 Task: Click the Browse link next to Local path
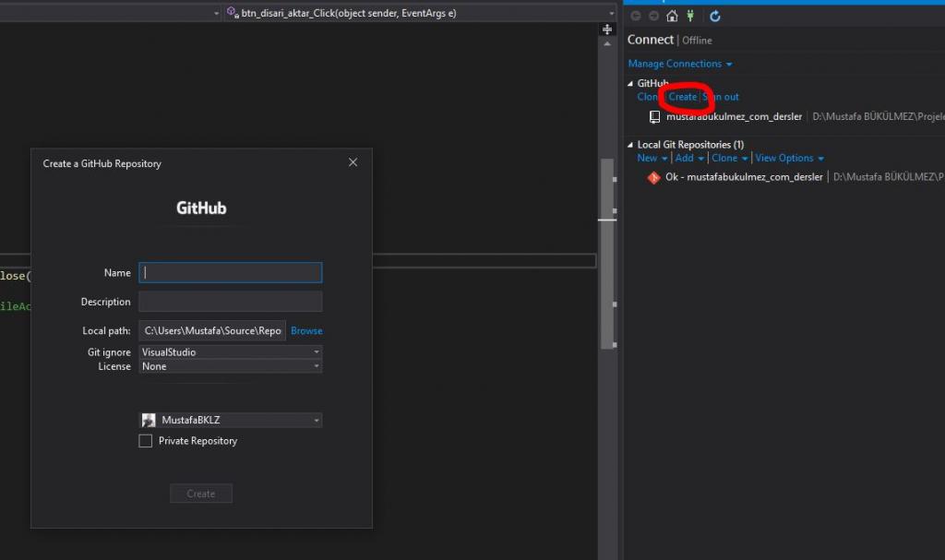(306, 330)
